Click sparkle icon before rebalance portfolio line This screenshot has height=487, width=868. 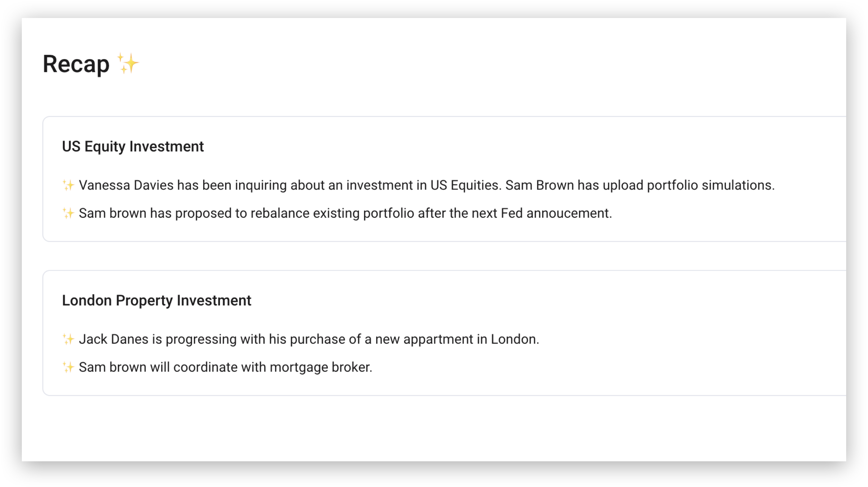point(68,213)
